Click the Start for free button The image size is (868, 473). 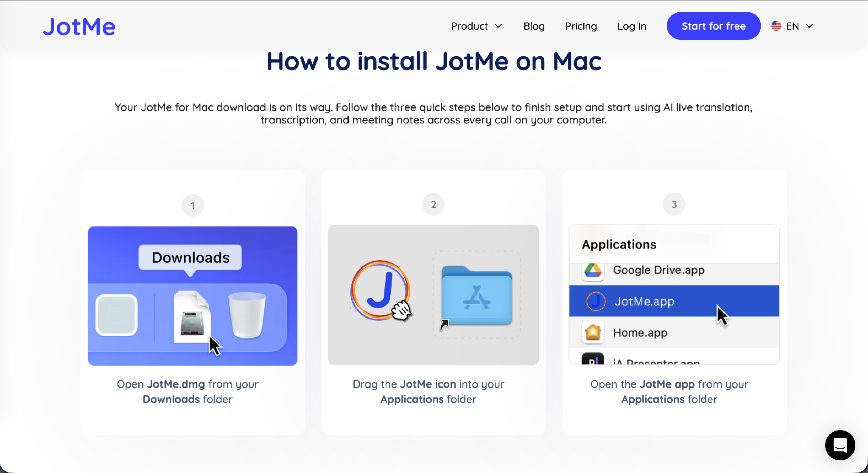pos(714,26)
